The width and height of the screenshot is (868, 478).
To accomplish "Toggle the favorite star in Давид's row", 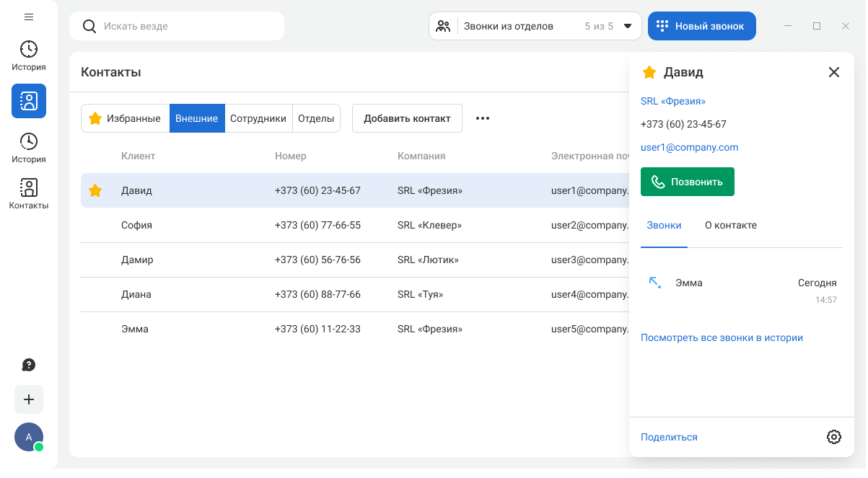I will 95,191.
